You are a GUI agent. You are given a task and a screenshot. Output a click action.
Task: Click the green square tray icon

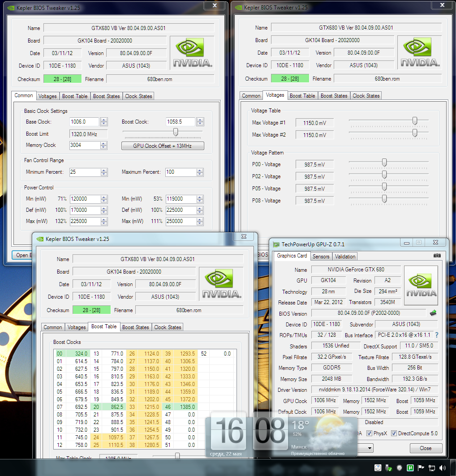[x=409, y=468]
